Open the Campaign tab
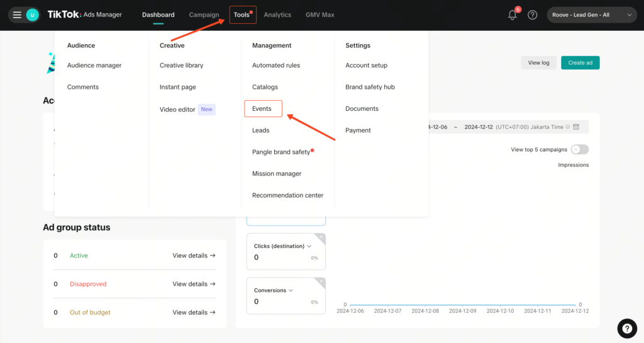 [x=204, y=14]
